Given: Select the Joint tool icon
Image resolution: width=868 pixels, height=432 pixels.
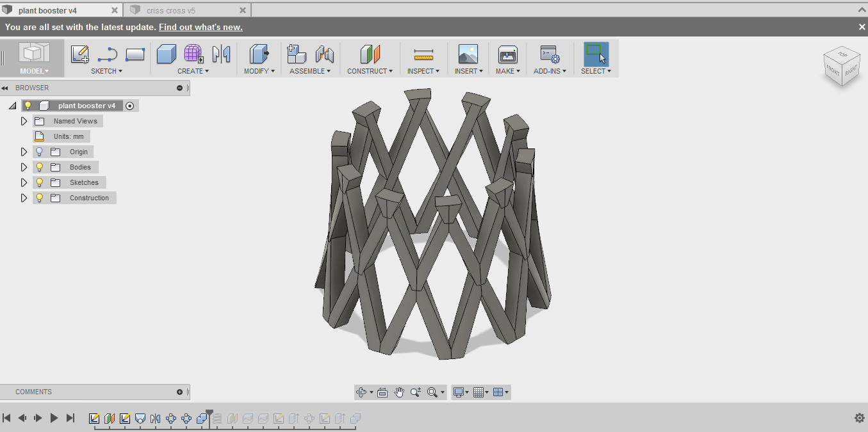Looking at the screenshot, I should point(325,54).
